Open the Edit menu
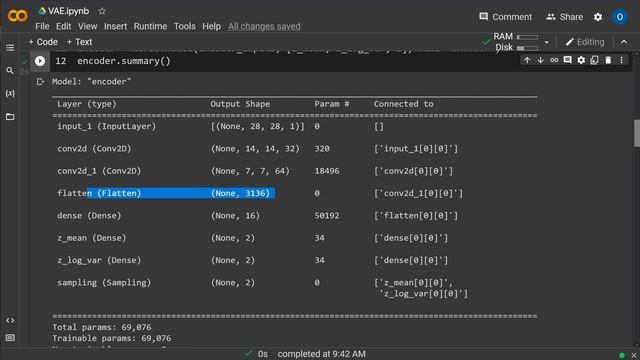The image size is (640, 360). [x=63, y=27]
